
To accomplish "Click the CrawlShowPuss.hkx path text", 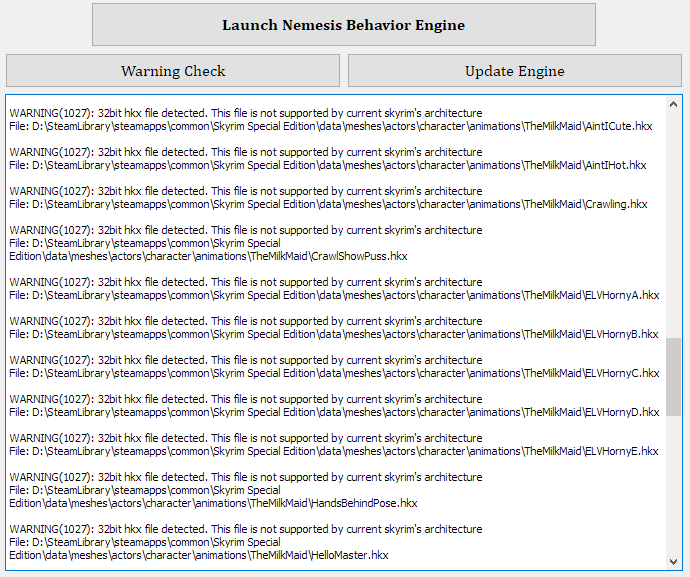I will 209,250.
